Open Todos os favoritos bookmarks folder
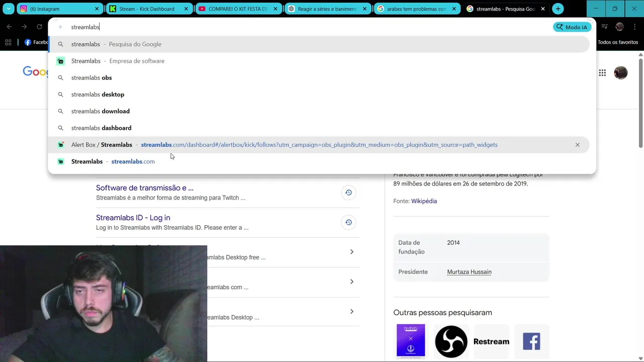644x362 pixels. pos(618,42)
